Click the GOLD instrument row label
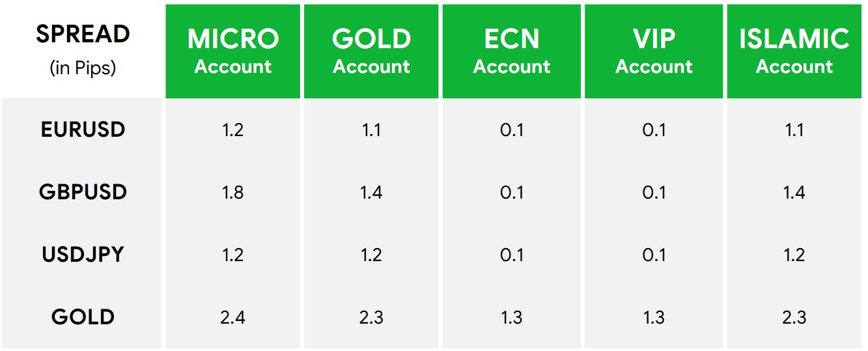 (83, 317)
